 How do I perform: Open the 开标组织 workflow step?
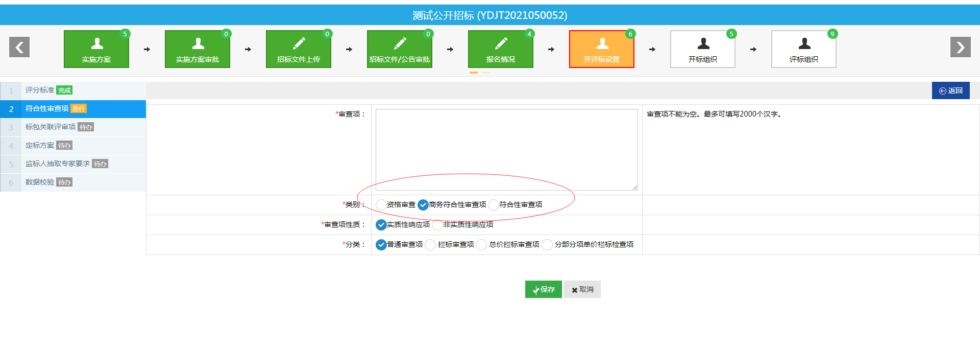703,49
